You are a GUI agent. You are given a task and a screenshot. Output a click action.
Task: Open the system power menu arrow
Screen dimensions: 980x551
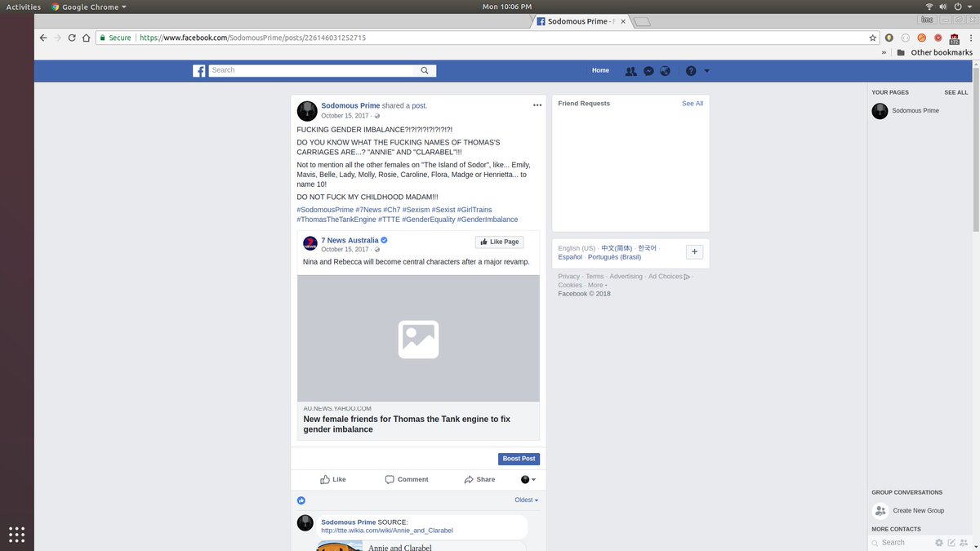pyautogui.click(x=969, y=7)
